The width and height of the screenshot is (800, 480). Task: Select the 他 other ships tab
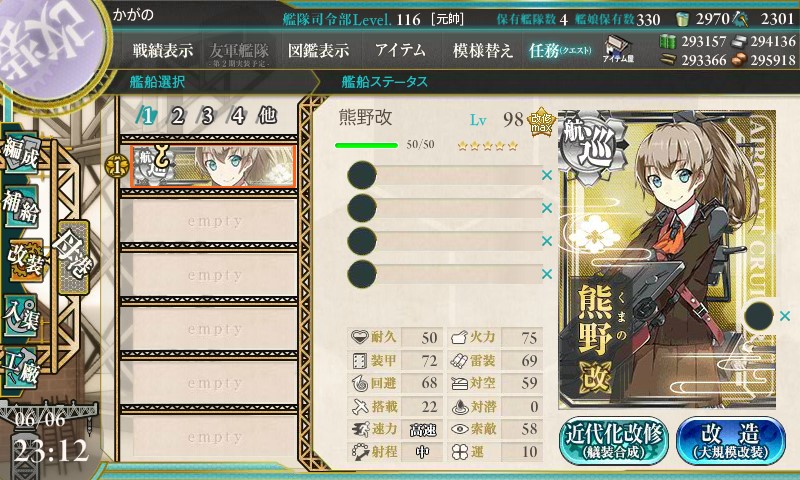point(267,115)
